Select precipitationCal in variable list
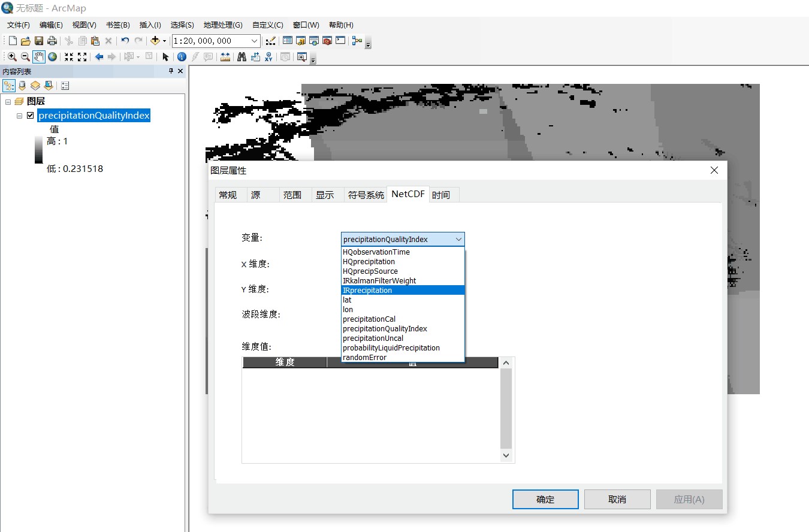809x532 pixels. click(403, 319)
